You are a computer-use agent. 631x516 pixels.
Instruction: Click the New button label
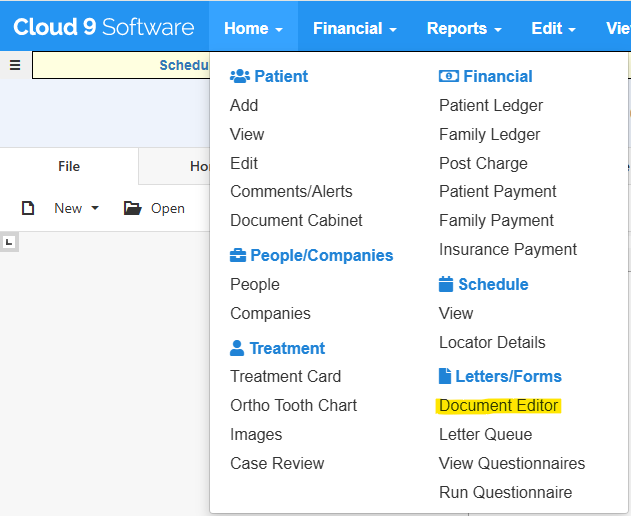(68, 208)
